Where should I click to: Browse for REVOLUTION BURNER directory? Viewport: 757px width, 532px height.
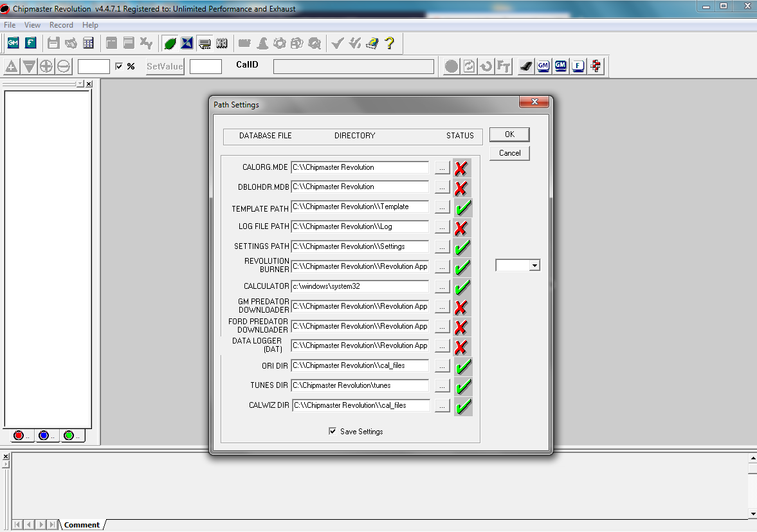pos(442,267)
